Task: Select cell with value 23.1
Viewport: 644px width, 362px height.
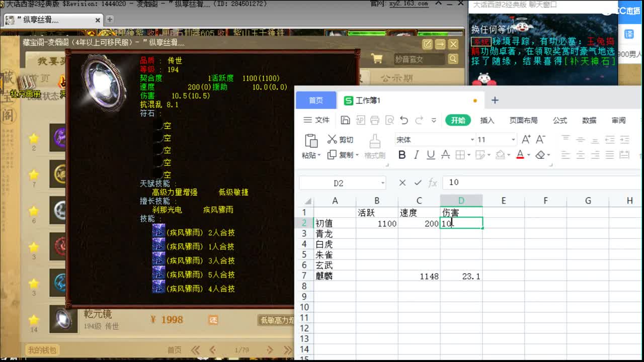Action: pyautogui.click(x=461, y=276)
